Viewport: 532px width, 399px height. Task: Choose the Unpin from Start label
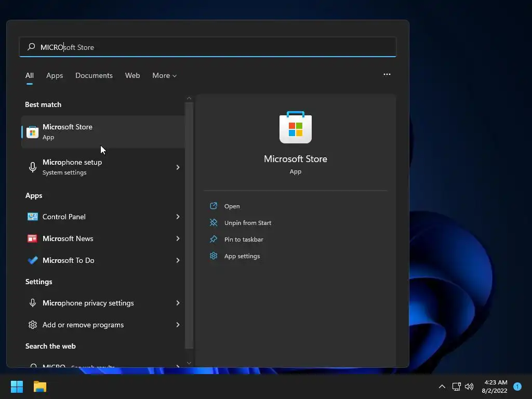(x=248, y=222)
